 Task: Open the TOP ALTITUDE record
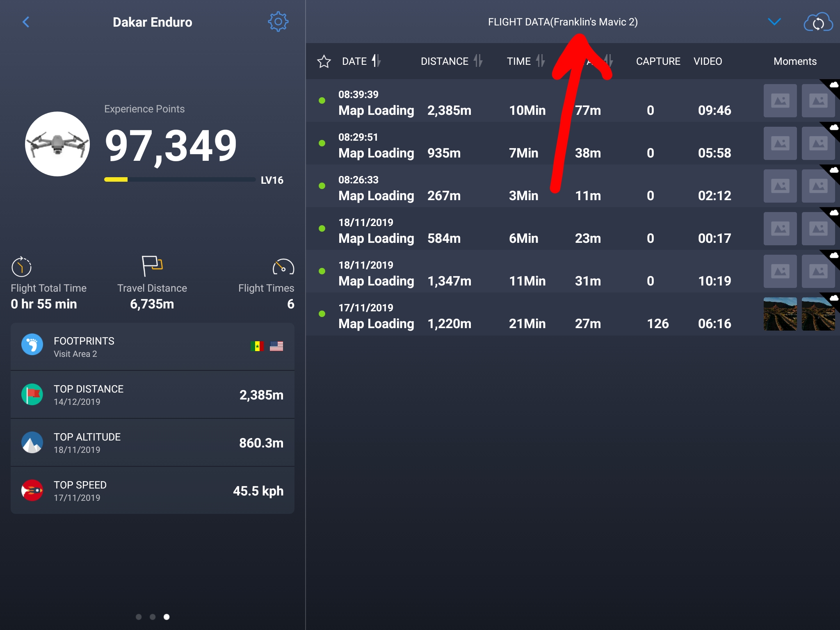click(153, 443)
